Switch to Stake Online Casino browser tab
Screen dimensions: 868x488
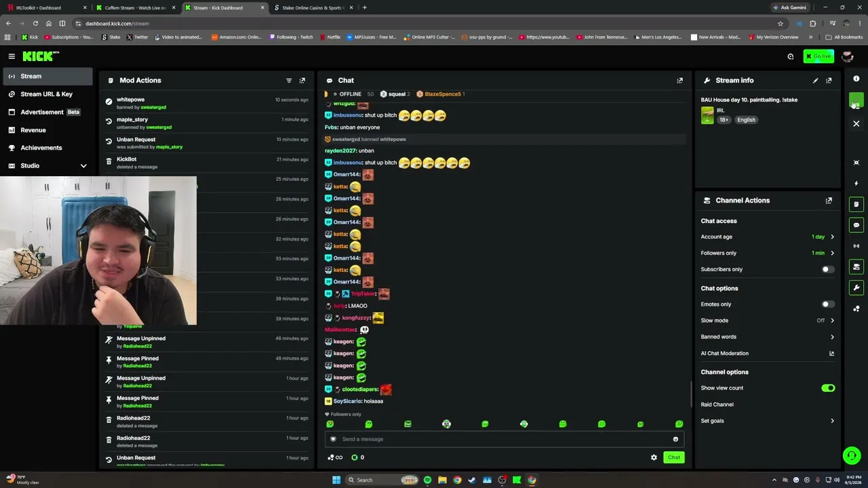tap(314, 7)
